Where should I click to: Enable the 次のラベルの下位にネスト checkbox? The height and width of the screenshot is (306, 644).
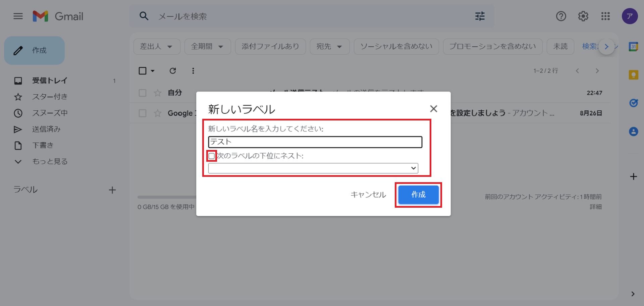(212, 156)
